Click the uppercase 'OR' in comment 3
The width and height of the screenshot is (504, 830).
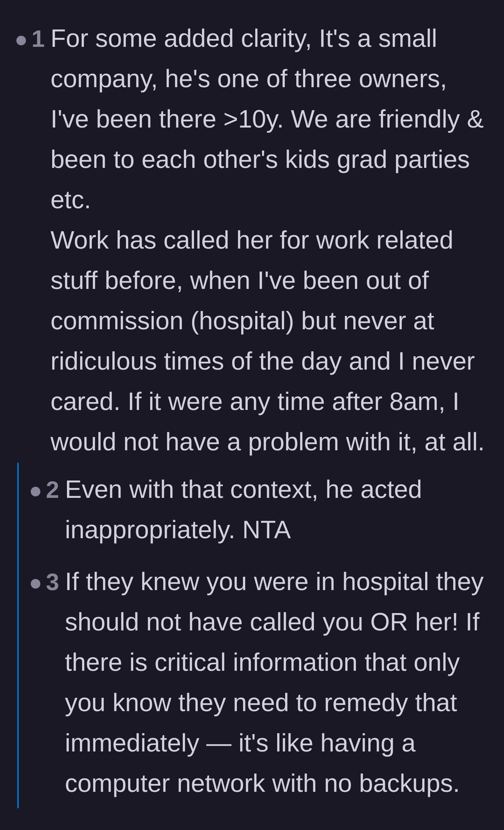point(389,622)
